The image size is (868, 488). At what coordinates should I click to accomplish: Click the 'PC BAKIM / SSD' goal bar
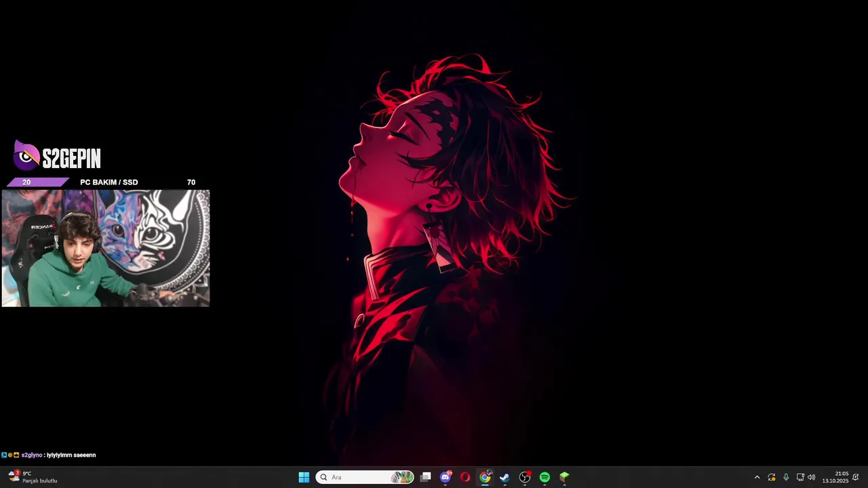[x=106, y=182]
